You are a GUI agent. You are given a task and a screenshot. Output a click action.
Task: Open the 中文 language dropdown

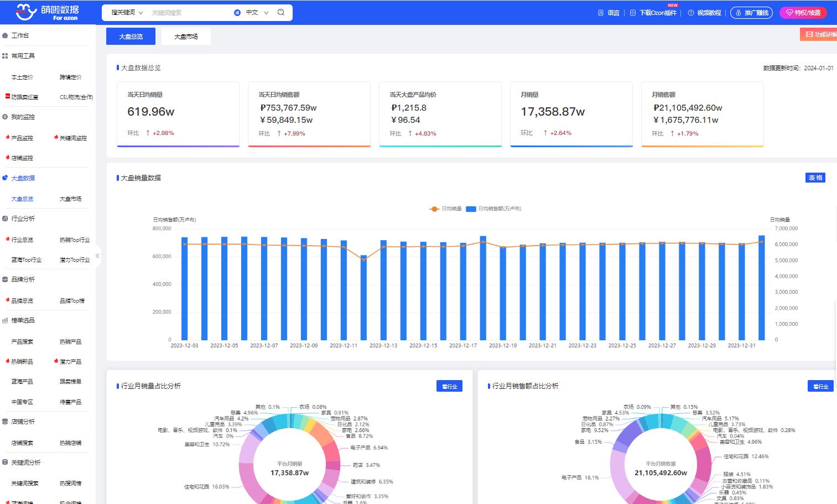pyautogui.click(x=257, y=12)
